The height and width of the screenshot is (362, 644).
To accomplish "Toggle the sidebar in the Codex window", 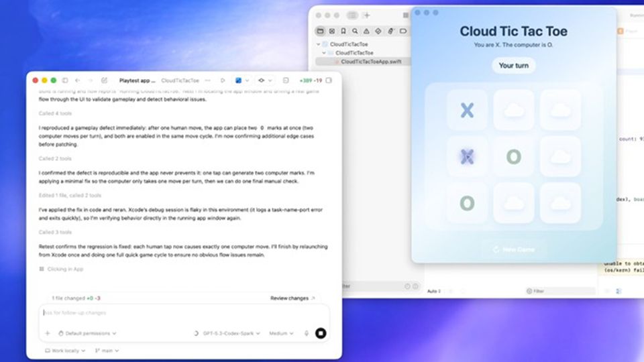I will pyautogui.click(x=65, y=80).
